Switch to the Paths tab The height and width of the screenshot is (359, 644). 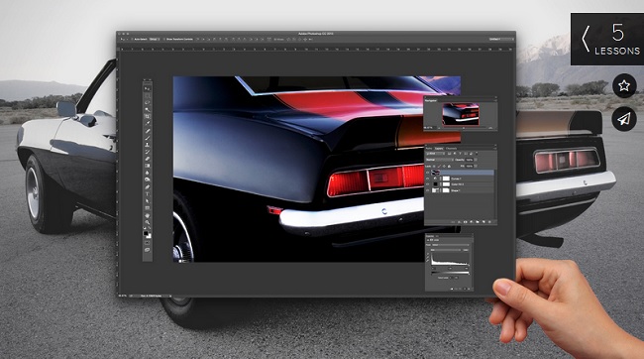[x=429, y=149]
